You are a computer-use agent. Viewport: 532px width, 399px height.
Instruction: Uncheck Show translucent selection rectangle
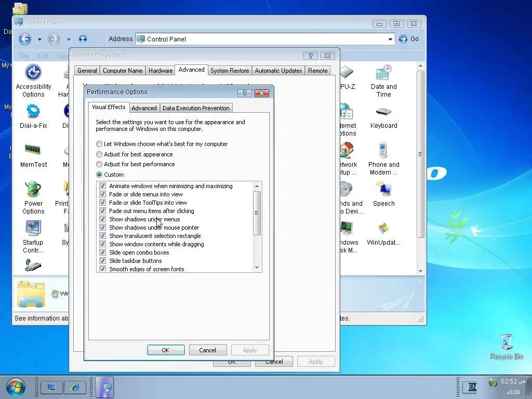pos(102,236)
